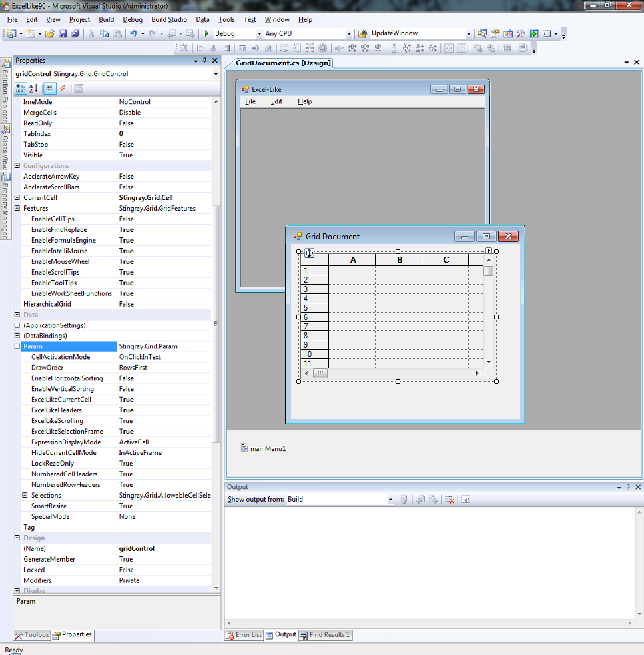Show events with the lightning bolt icon
The height and width of the screenshot is (655, 644).
63,88
